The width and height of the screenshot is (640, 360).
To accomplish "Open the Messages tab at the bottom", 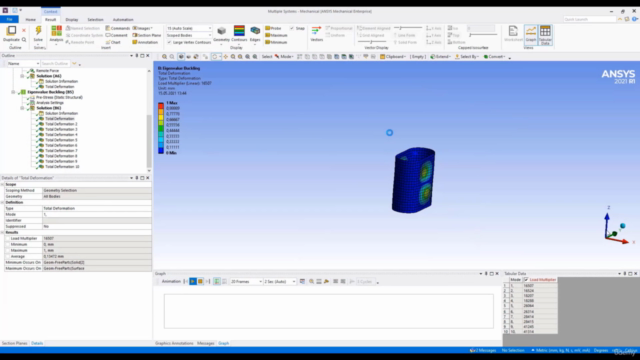I will (x=206, y=343).
